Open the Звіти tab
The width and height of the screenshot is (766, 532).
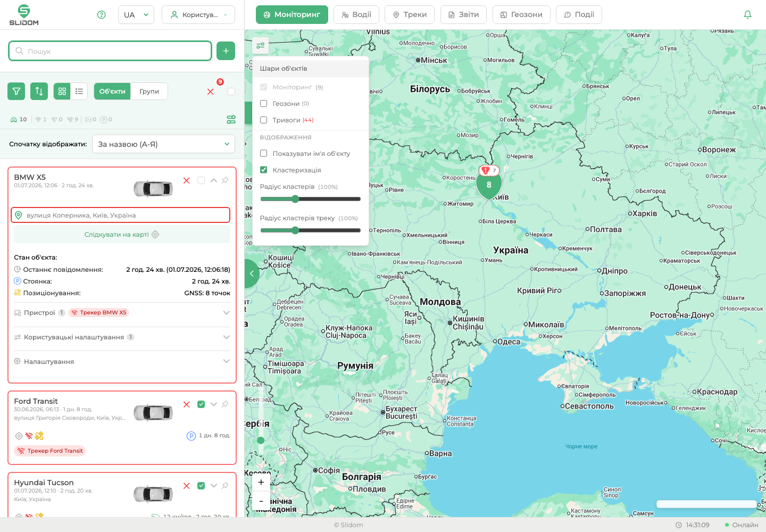(x=464, y=15)
